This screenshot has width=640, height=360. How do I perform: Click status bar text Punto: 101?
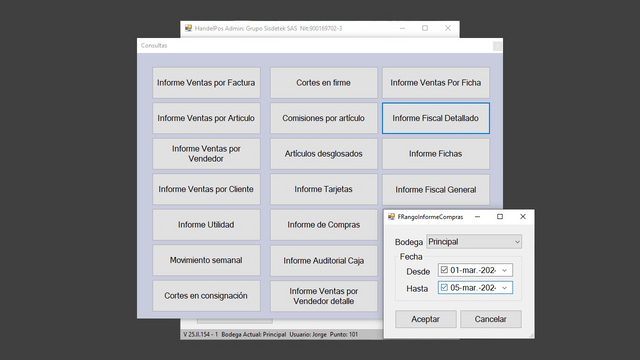pyautogui.click(x=344, y=334)
